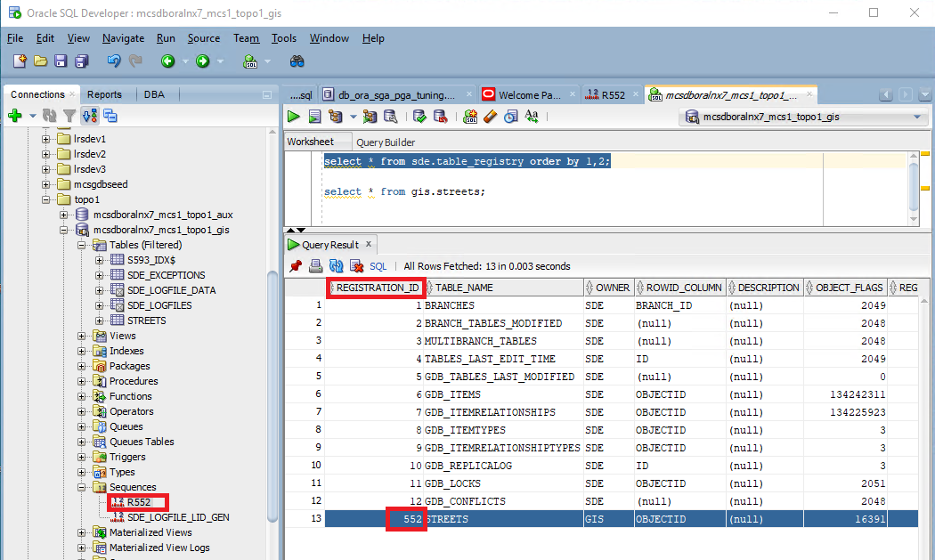935x560 pixels.
Task: Run the statement with the green play icon
Action: [x=293, y=117]
